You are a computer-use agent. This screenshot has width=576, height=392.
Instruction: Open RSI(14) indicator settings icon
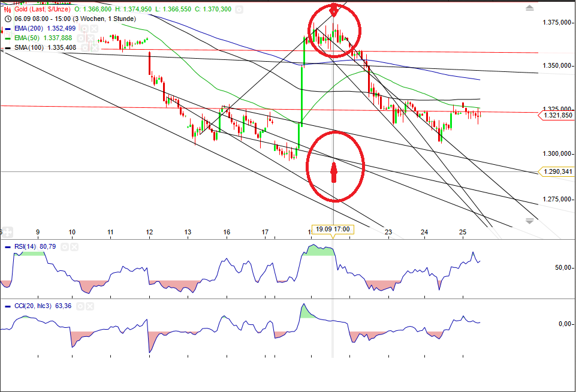pos(64,247)
